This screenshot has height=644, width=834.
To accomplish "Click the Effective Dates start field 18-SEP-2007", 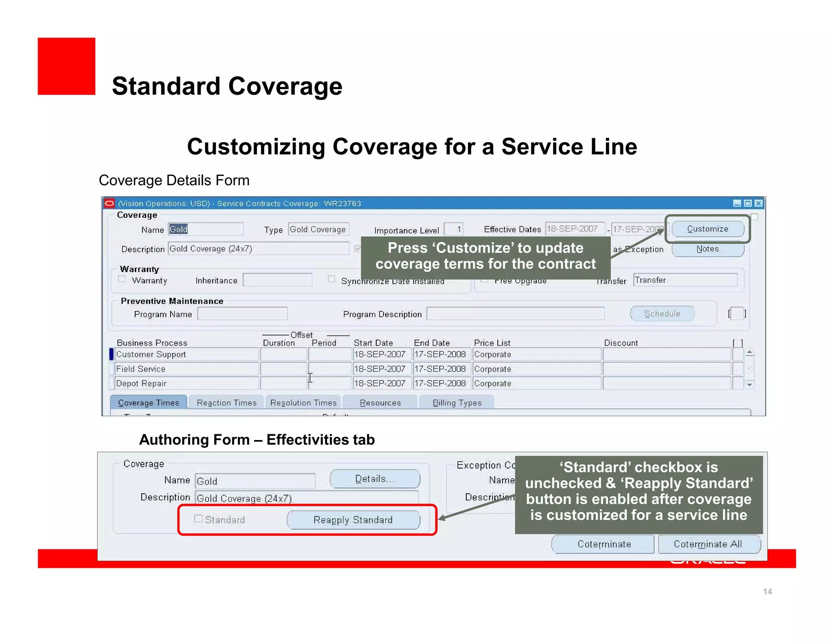I will click(x=575, y=229).
